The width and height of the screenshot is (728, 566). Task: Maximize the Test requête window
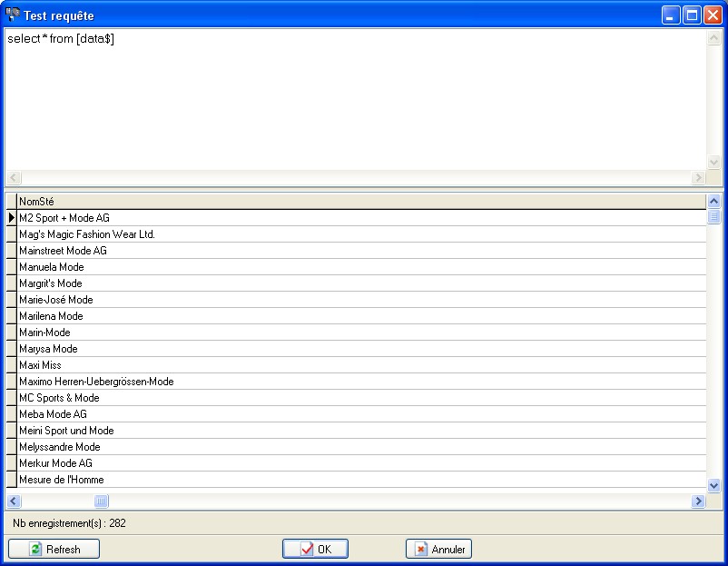point(692,15)
